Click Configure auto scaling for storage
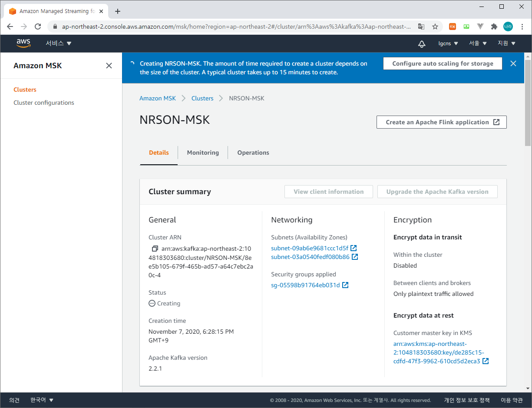 [443, 63]
